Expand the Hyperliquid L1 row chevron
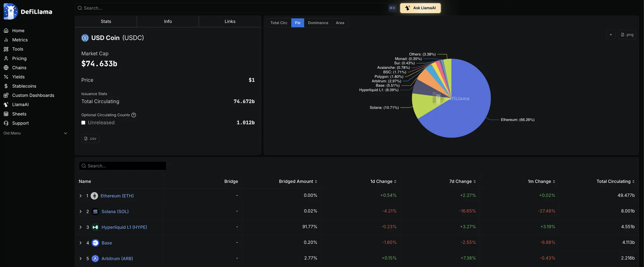This screenshot has height=267, width=644. (80, 227)
